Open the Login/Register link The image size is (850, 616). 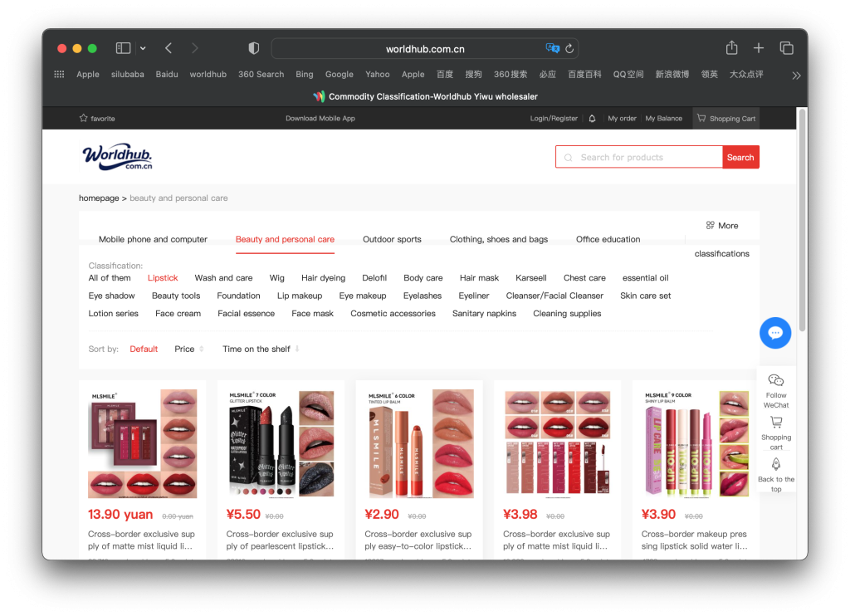(554, 119)
